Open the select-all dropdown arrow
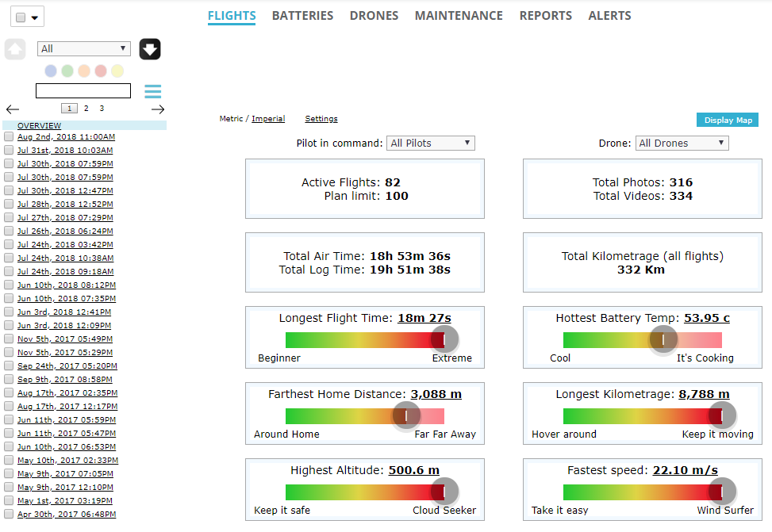 (x=34, y=17)
